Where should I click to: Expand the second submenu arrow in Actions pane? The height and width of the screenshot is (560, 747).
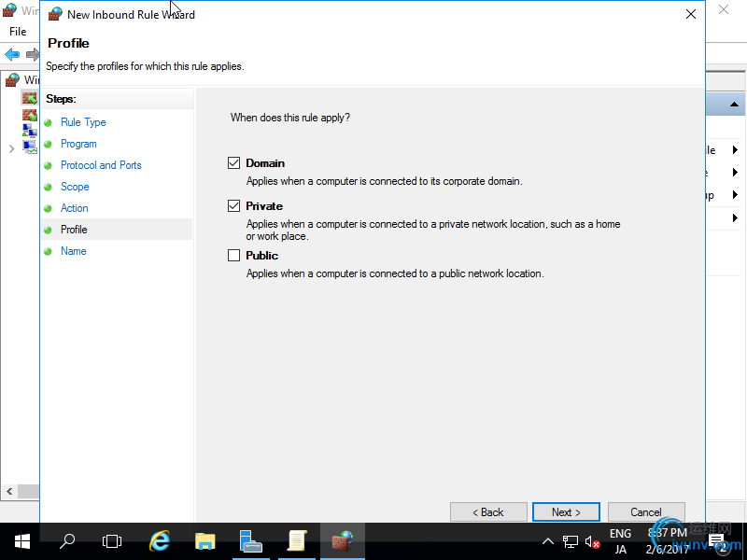[x=735, y=172]
